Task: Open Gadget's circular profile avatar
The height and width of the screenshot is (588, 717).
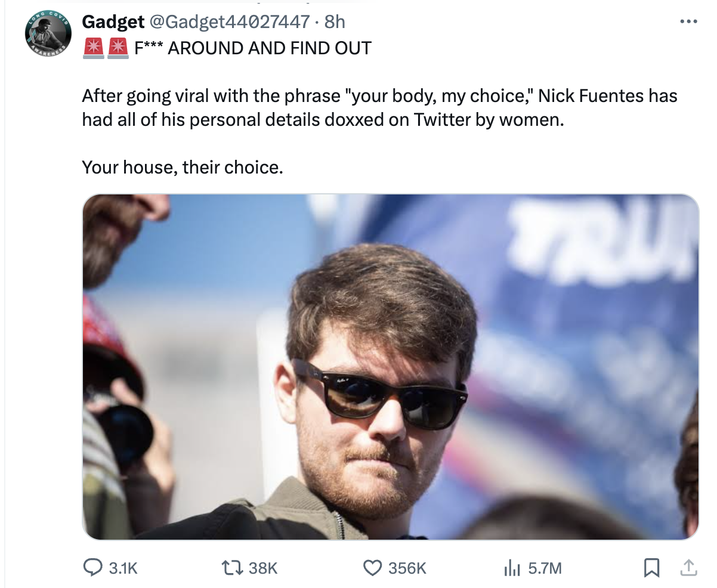Action: [x=48, y=34]
